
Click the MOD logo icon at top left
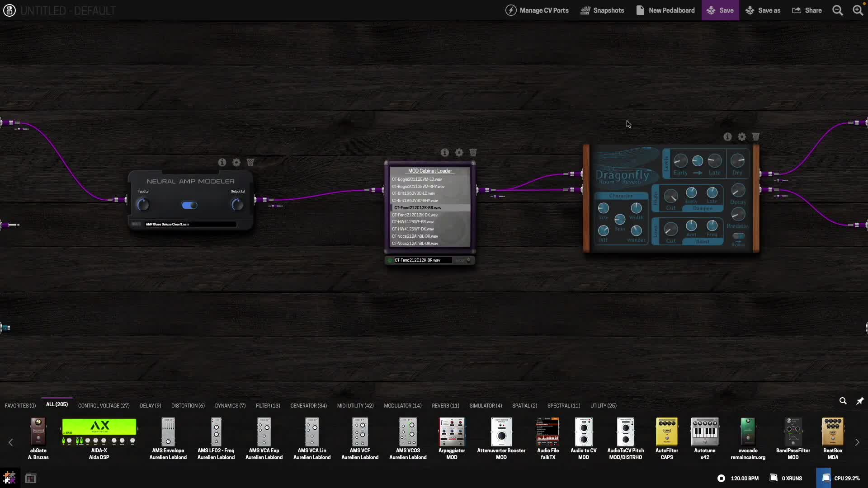pyautogui.click(x=9, y=10)
